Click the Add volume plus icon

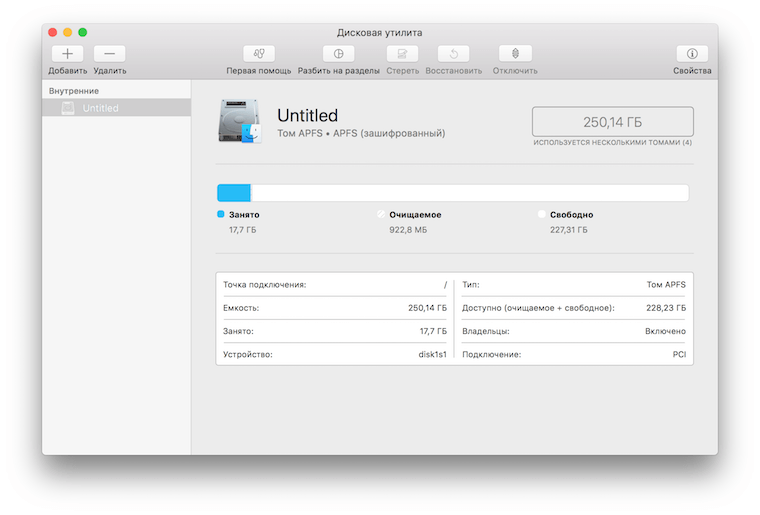pyautogui.click(x=67, y=54)
